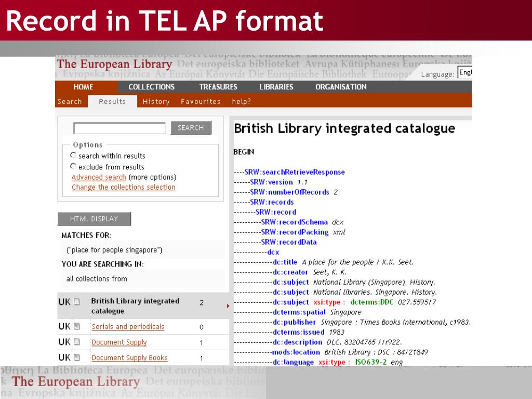Click the Serials and periodicals document icon

(77, 326)
